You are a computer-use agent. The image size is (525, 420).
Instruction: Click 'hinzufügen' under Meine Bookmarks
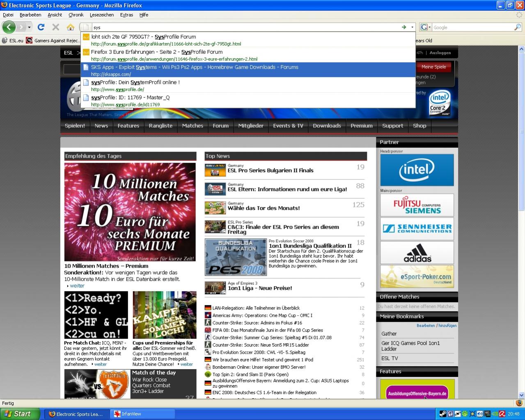pyautogui.click(x=447, y=326)
